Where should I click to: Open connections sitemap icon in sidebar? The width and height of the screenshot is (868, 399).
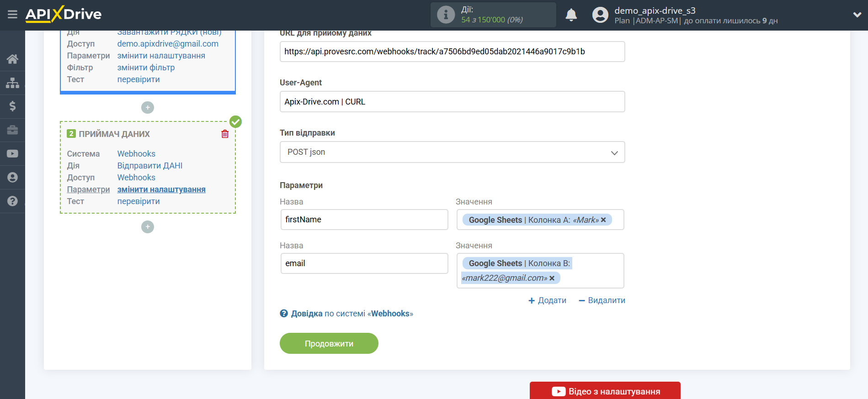(12, 83)
